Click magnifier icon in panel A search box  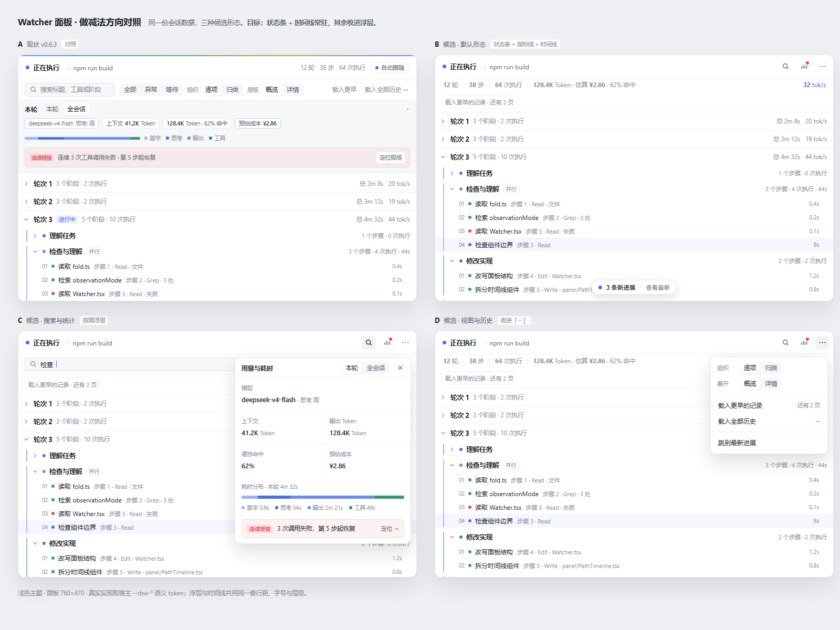tap(33, 90)
